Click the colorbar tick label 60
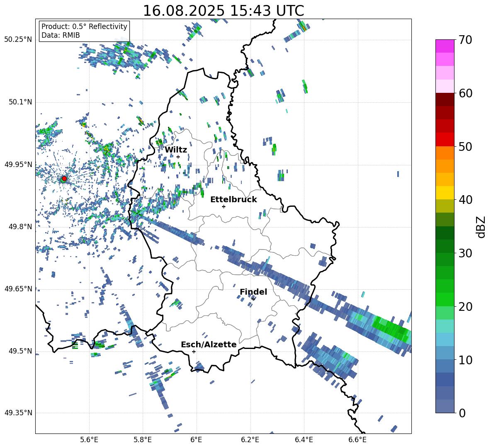This screenshot has height=448, width=491. tap(465, 93)
